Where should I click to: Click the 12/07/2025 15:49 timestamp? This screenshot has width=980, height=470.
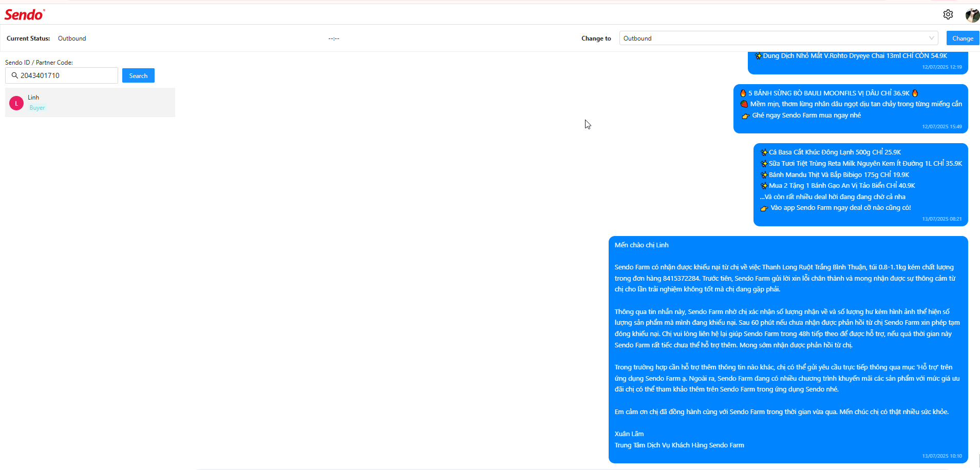(942, 127)
